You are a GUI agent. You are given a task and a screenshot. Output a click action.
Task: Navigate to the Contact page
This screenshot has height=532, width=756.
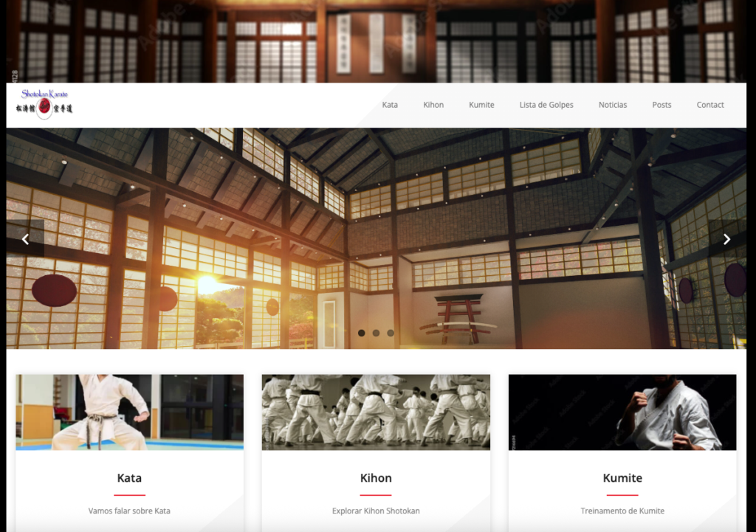click(x=710, y=105)
